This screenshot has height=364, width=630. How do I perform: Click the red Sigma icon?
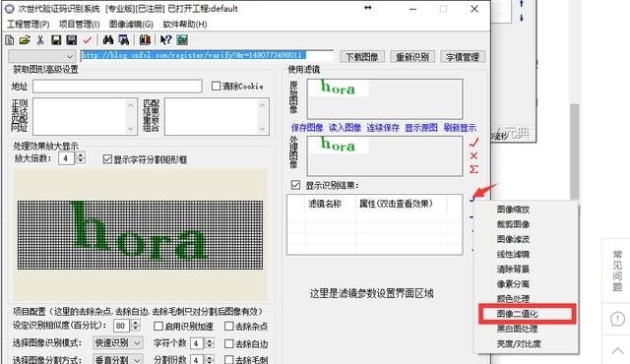(x=474, y=169)
